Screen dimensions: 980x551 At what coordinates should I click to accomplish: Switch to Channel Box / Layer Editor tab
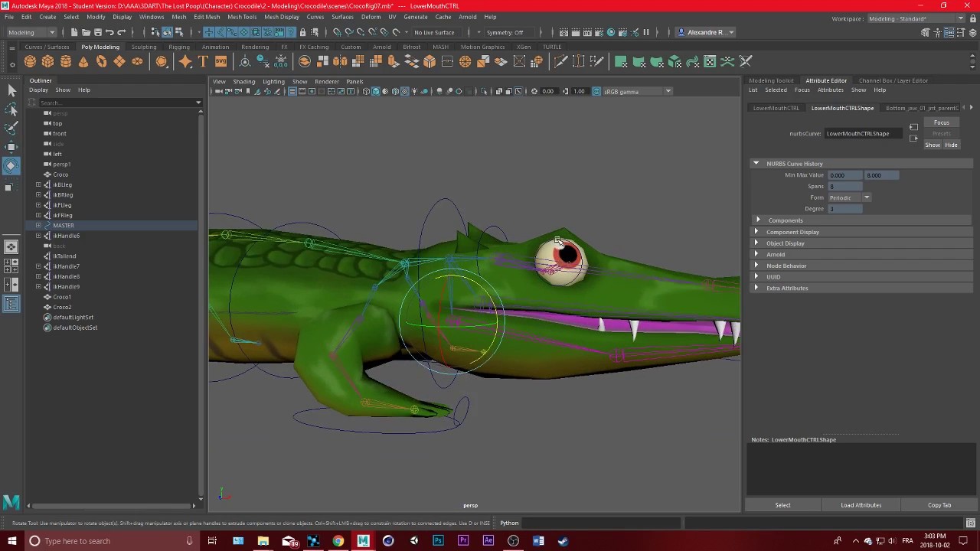893,80
